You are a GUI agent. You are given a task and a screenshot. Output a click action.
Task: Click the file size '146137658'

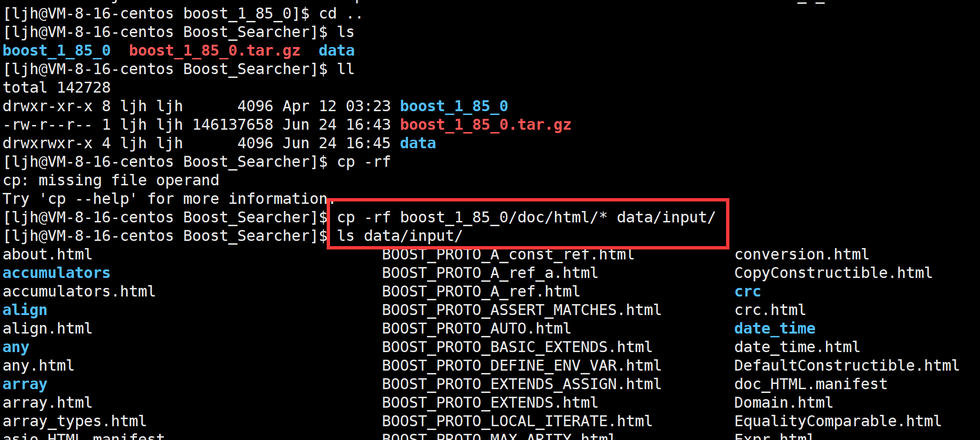click(x=233, y=124)
